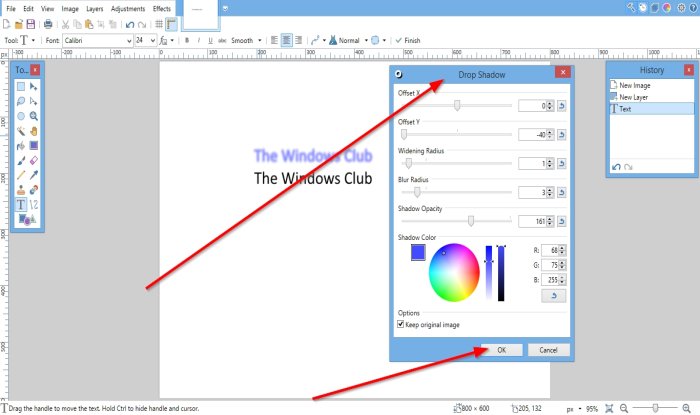Click the Offset Y value field
Image resolution: width=700 pixels, height=415 pixels.
pyautogui.click(x=532, y=134)
